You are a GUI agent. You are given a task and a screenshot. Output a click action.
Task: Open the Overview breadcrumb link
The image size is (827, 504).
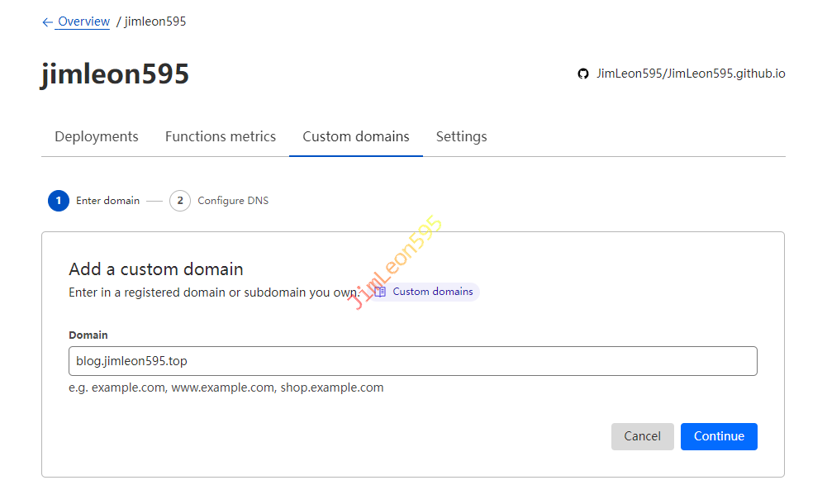point(83,21)
